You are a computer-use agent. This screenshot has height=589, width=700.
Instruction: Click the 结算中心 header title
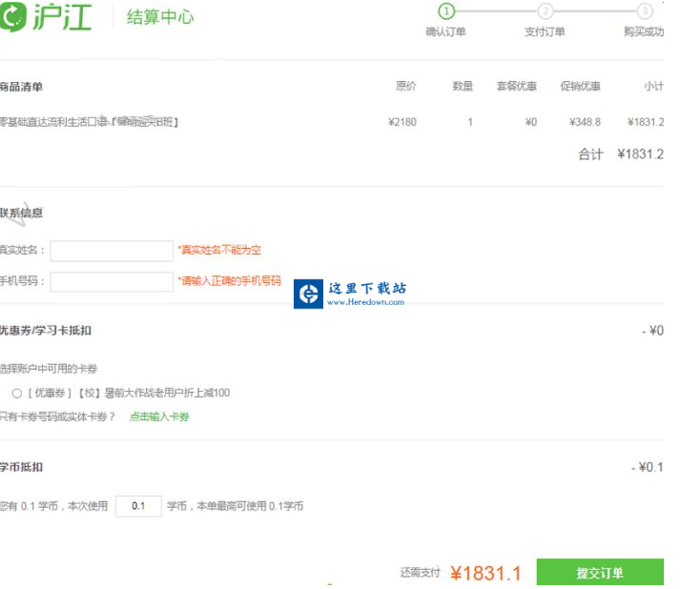tap(160, 17)
